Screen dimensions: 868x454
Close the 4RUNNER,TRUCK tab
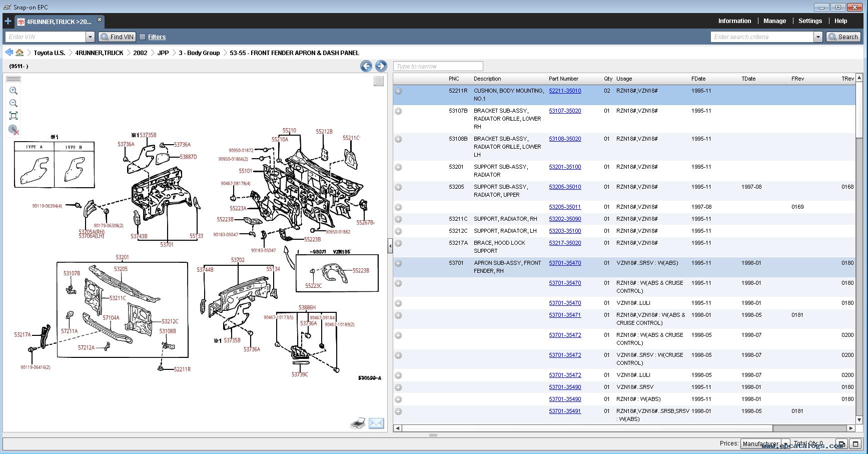(x=100, y=20)
